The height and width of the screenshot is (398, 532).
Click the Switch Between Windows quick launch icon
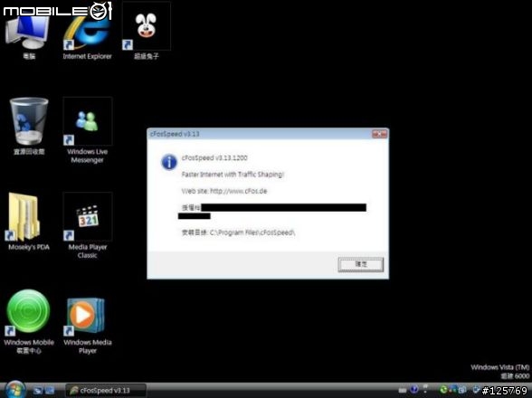50,391
